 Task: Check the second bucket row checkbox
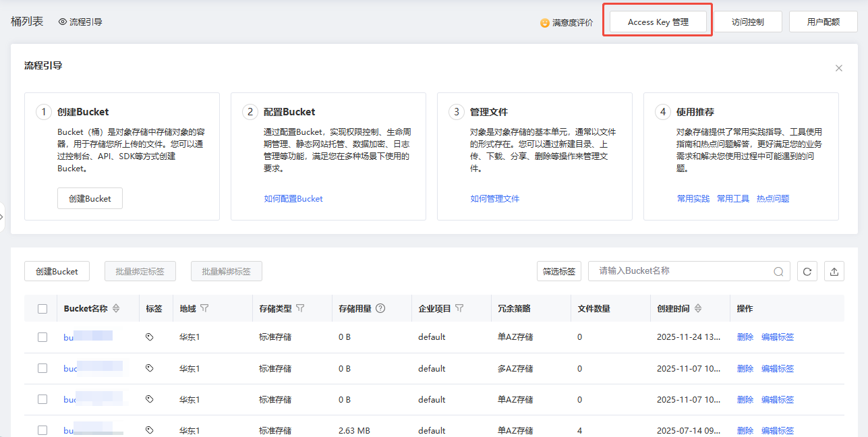tap(42, 368)
